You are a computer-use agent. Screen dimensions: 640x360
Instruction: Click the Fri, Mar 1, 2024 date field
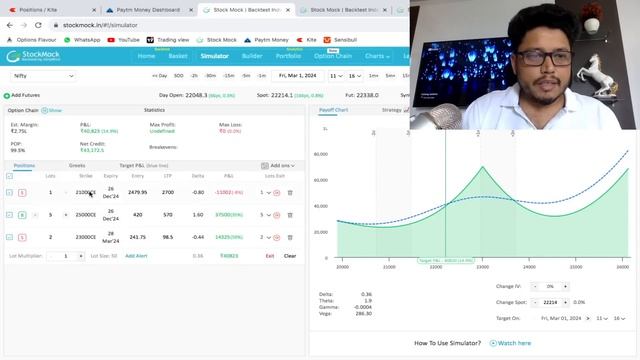pyautogui.click(x=298, y=76)
